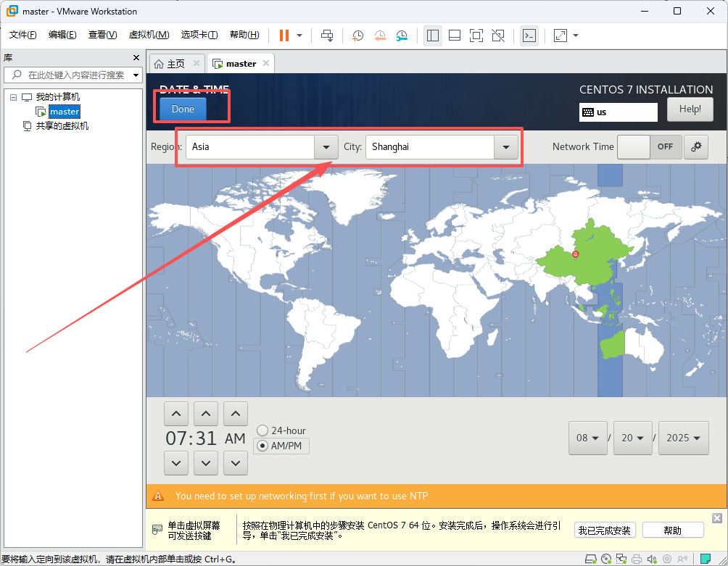Click the Help! button

pyautogui.click(x=690, y=109)
